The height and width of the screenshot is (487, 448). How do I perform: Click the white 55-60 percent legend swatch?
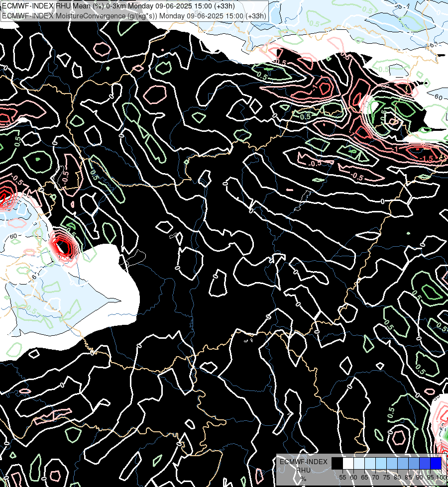(348, 463)
